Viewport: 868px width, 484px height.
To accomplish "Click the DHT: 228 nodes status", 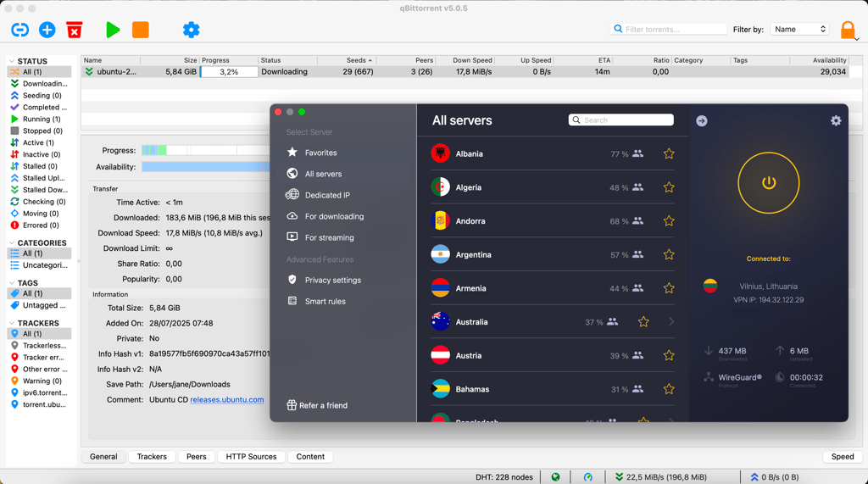I will coord(504,477).
